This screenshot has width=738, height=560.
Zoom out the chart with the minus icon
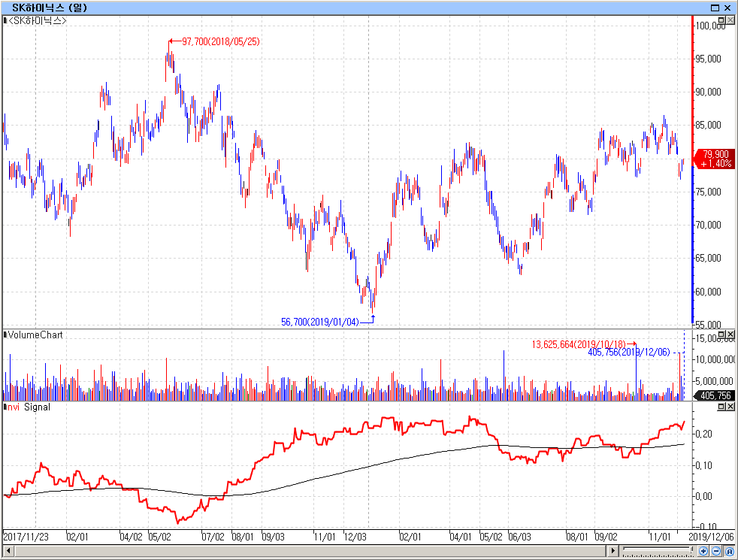coord(716,551)
